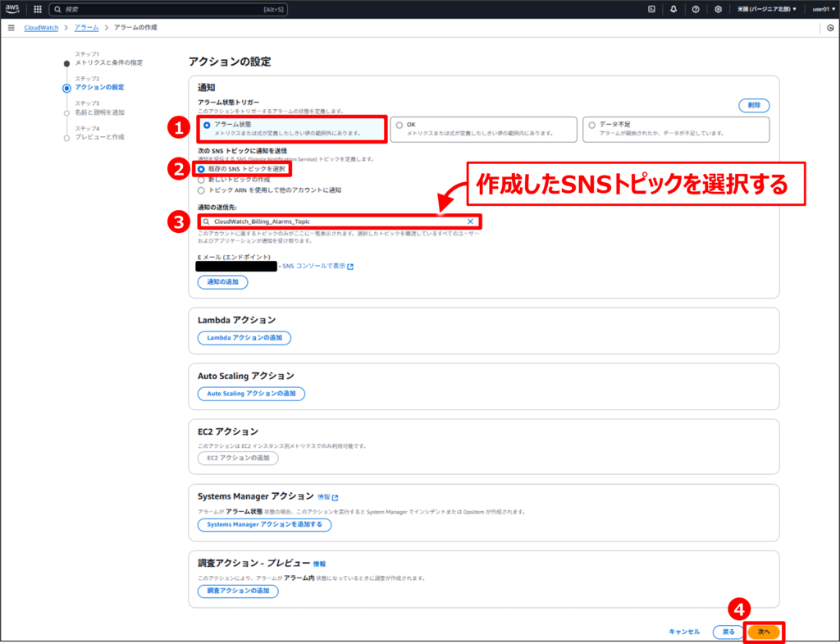Screen dimensions: 840x644
Task: Toggle the hamburger navigation menu icon
Action: [11, 27]
